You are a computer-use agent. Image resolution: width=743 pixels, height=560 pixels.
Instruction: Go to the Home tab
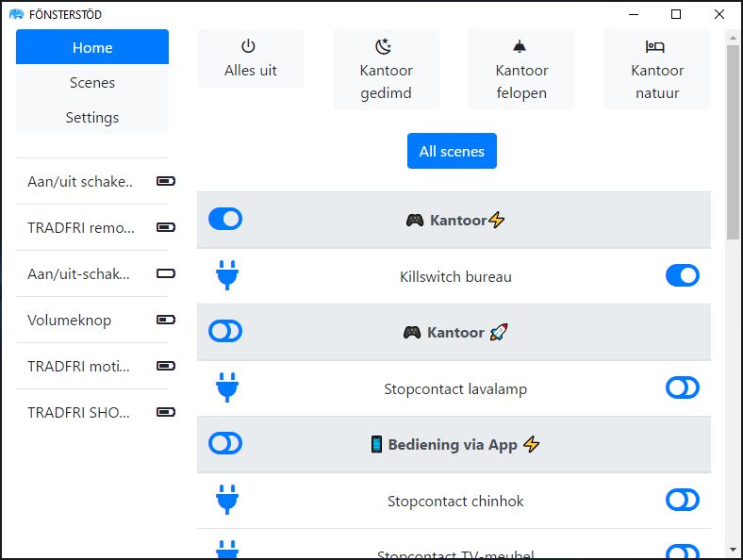pyautogui.click(x=92, y=47)
